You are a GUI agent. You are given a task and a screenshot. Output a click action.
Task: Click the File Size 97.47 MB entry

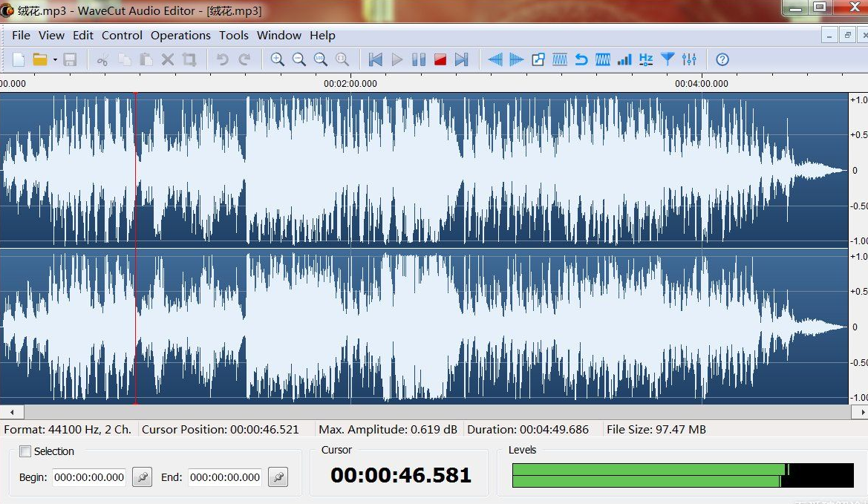656,429
